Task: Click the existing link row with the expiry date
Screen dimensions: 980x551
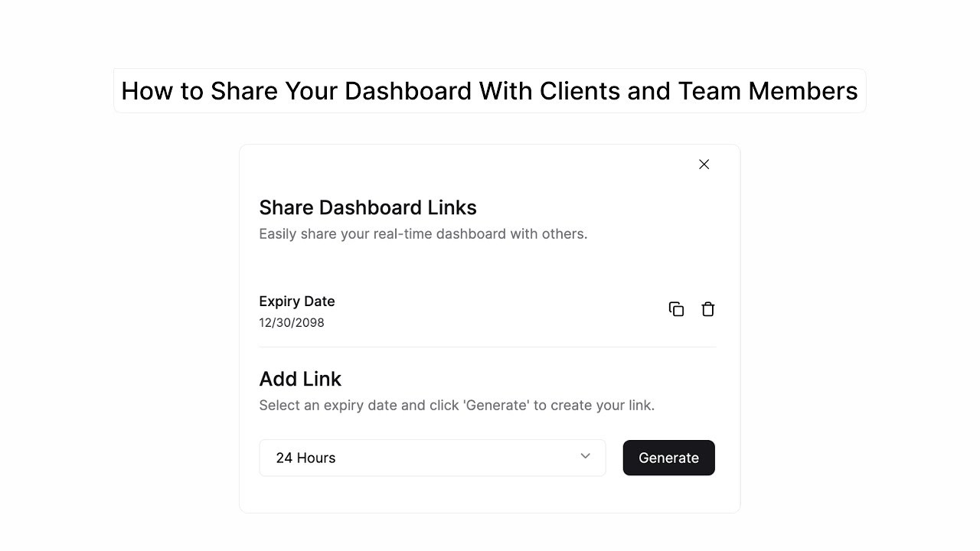Action: point(488,310)
